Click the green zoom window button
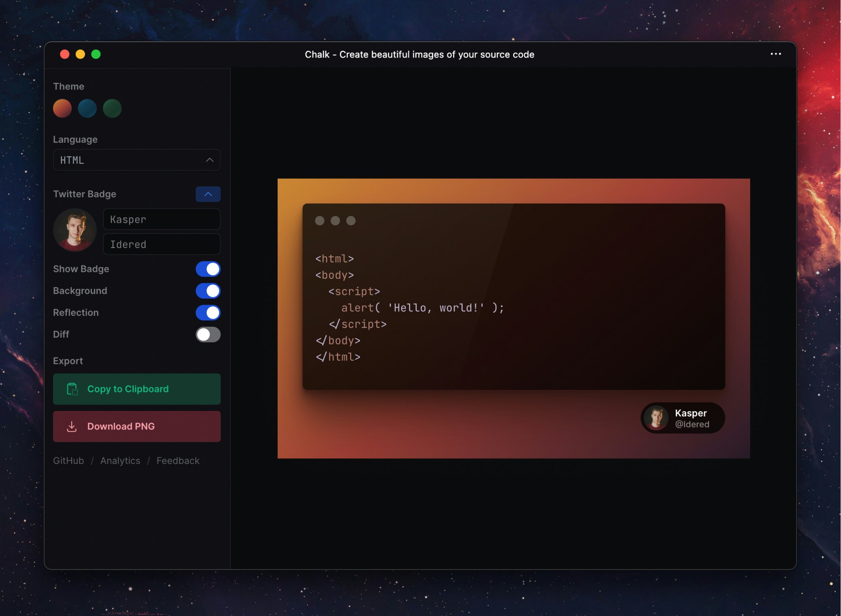This screenshot has height=616, width=841. 96,54
